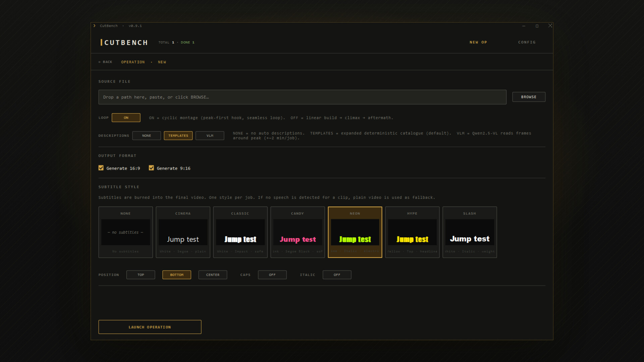
Task: Click the CutBench v0.9.1 title text
Action: click(121, 26)
